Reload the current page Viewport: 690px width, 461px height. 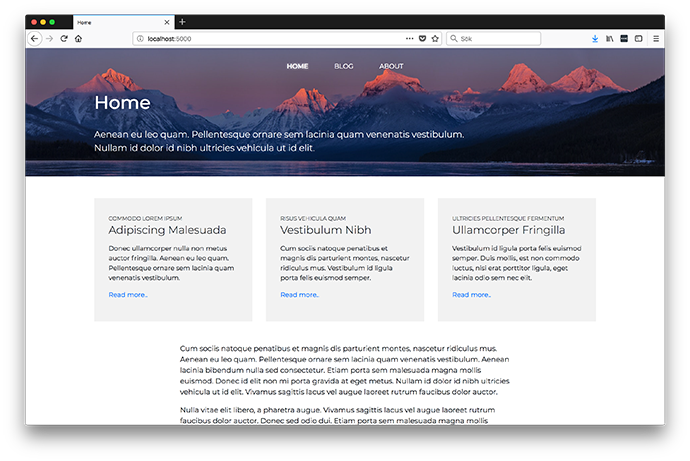coord(64,38)
